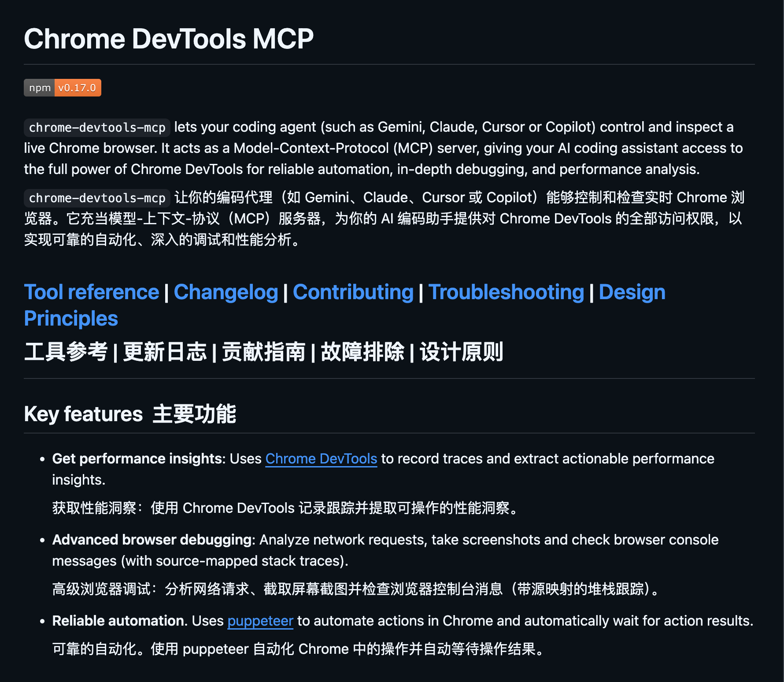
Task: Click the 工具参考 text in Chinese heading
Action: (66, 352)
